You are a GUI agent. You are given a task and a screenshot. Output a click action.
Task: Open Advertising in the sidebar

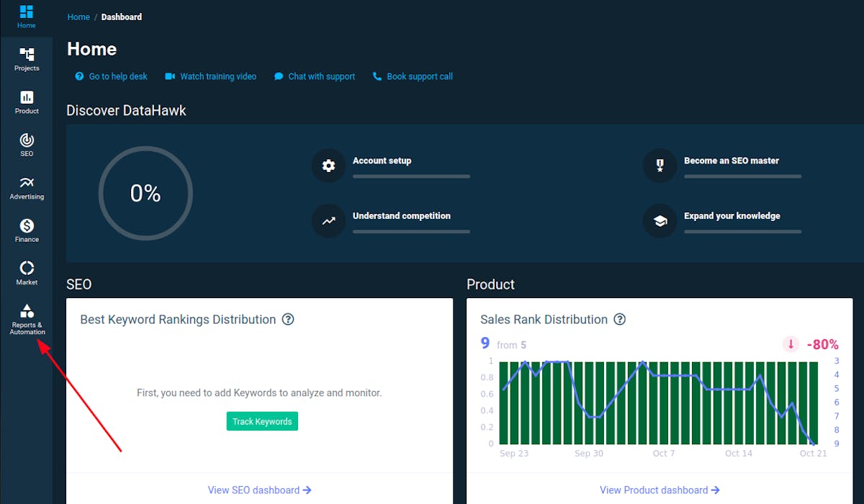pyautogui.click(x=27, y=188)
